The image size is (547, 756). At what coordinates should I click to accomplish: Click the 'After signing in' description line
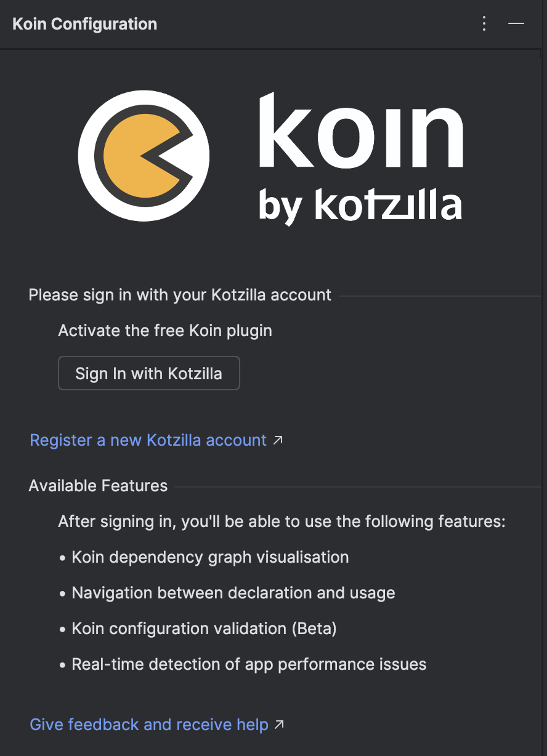click(282, 521)
